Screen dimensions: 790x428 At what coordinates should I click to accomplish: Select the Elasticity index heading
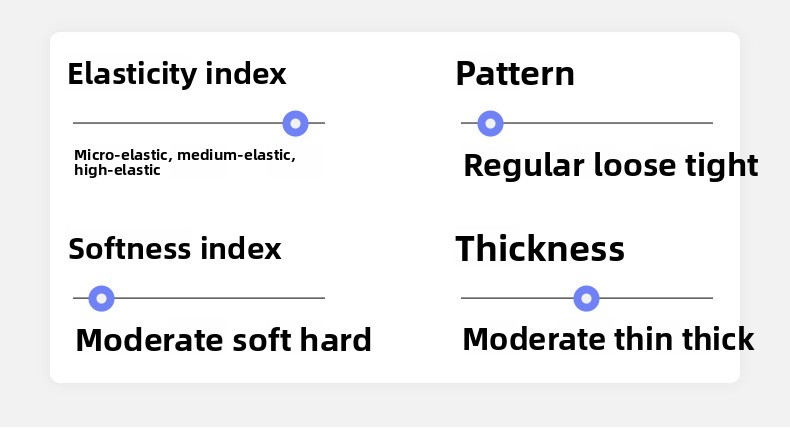(x=176, y=74)
